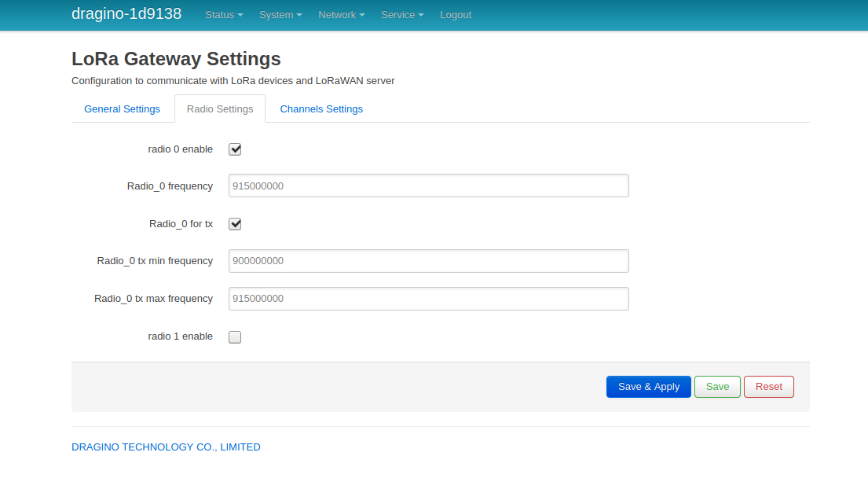The height and width of the screenshot is (478, 868).
Task: Click the 'Radio_0 tx max frequency' label
Action: tap(153, 299)
